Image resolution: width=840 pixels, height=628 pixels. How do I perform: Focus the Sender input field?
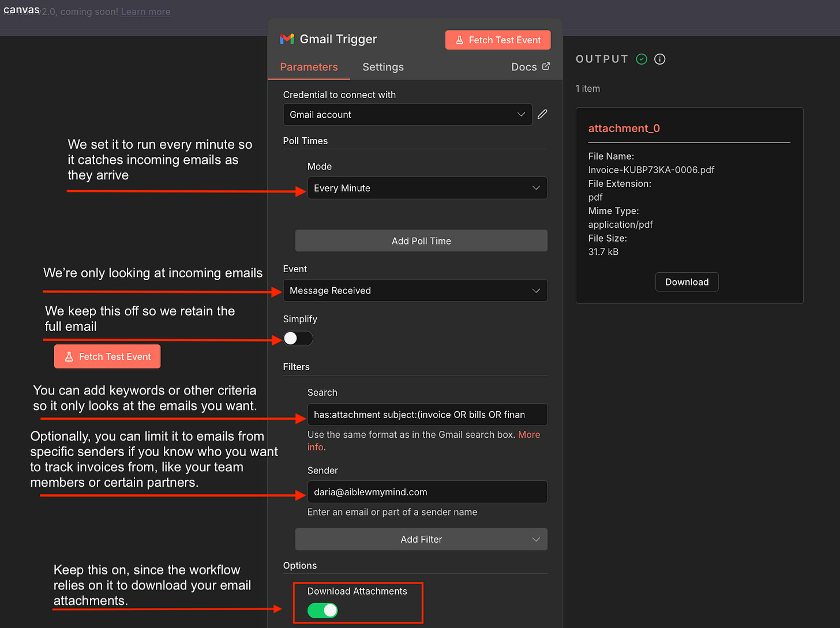427,492
